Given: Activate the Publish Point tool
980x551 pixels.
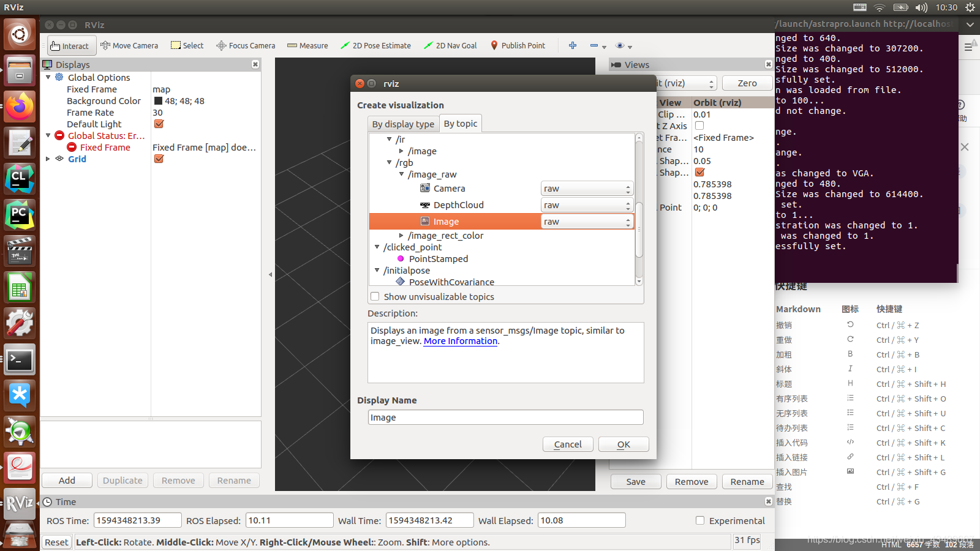Looking at the screenshot, I should coord(518,46).
